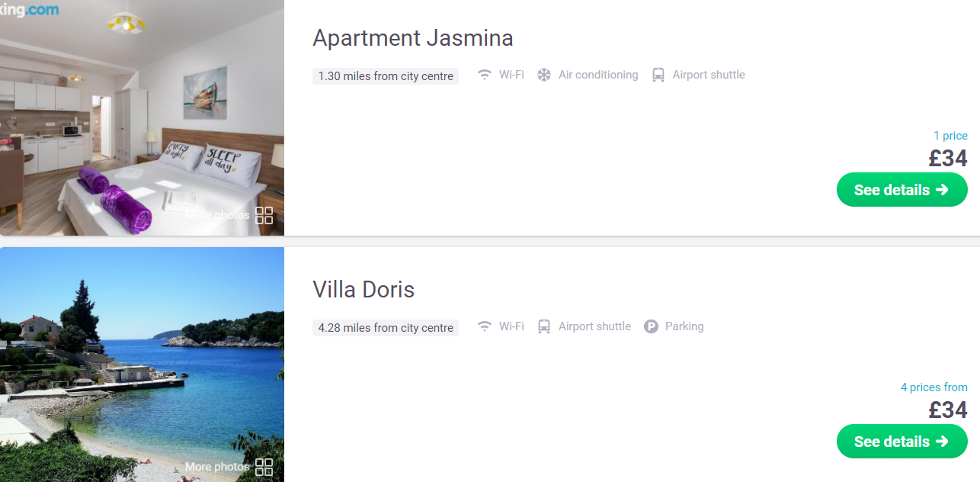Click the Apartment Jasmina bedroom photo

(x=142, y=117)
